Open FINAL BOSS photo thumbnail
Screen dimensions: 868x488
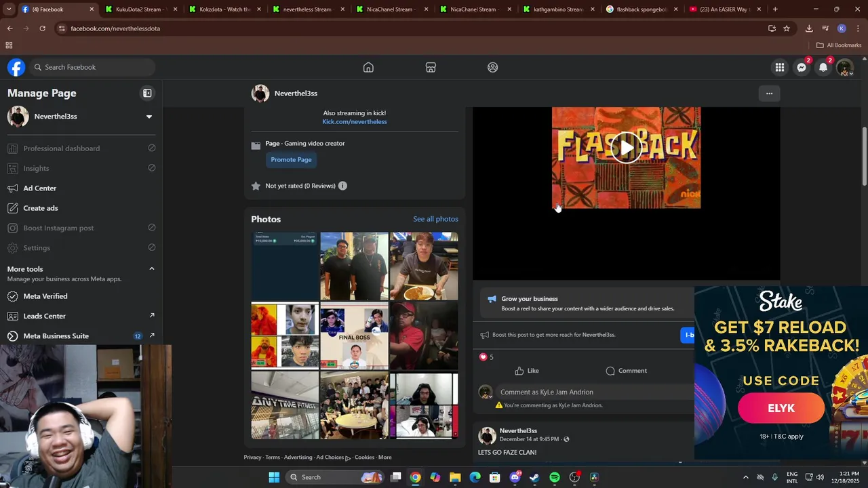(354, 335)
